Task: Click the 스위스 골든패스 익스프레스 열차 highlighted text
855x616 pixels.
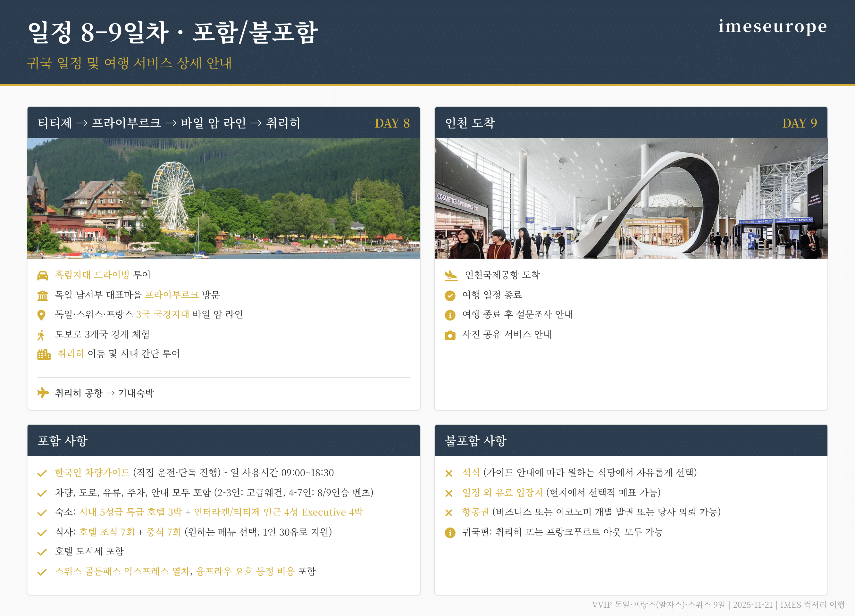Action: (x=122, y=571)
